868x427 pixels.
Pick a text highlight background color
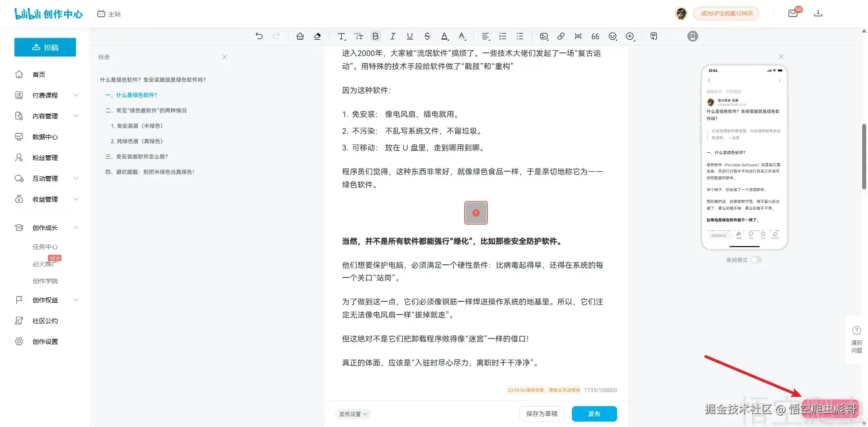(462, 36)
